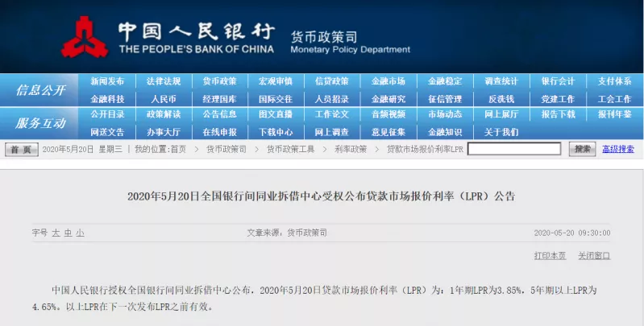
Task: Click the timestamp 2020-05-20 09:30:00
Action: (572, 233)
